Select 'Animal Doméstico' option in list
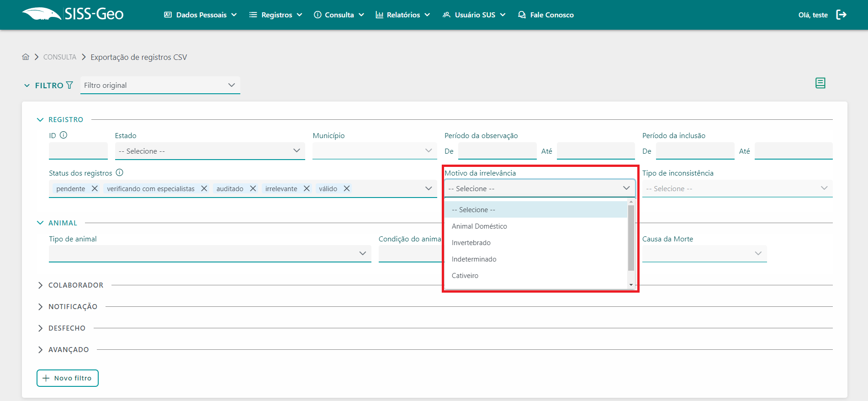 [x=479, y=226]
